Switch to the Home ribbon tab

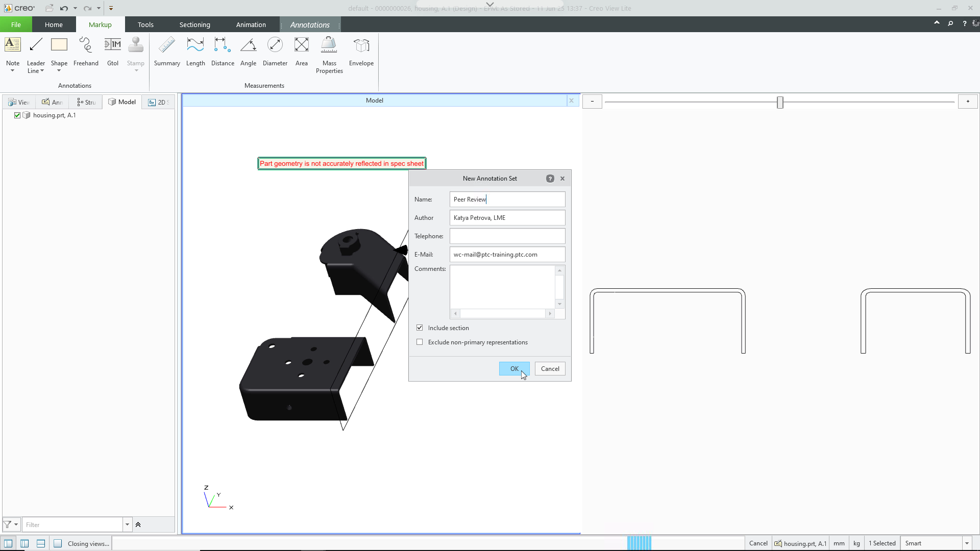click(x=54, y=24)
